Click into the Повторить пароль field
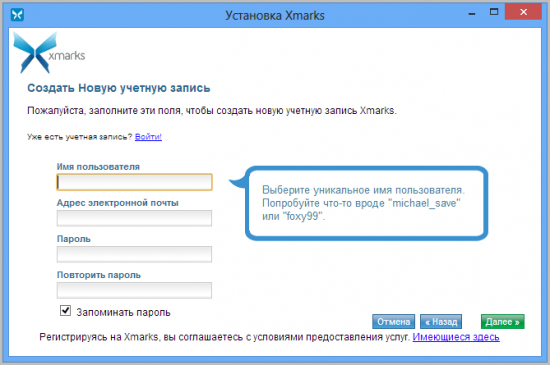 coord(134,290)
